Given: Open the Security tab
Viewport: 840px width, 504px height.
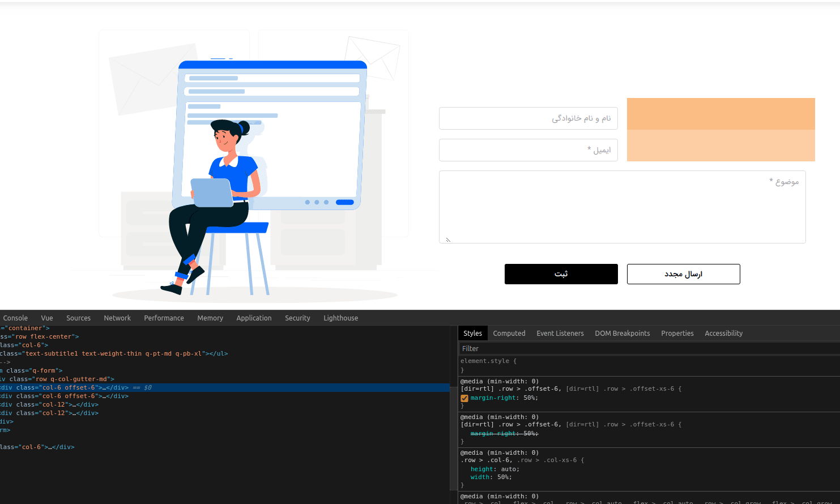Looking at the screenshot, I should [297, 318].
